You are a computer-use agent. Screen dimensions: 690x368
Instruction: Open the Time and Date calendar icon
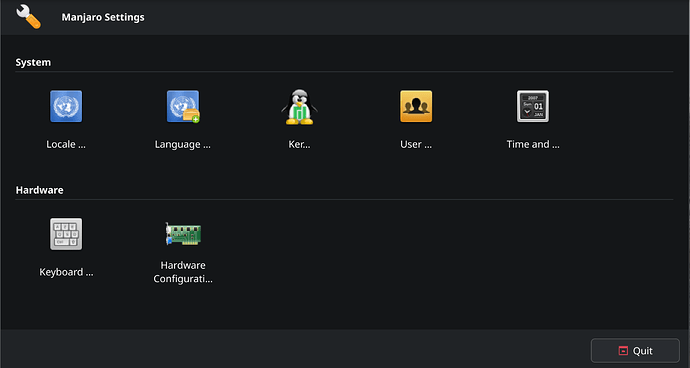[x=533, y=107]
